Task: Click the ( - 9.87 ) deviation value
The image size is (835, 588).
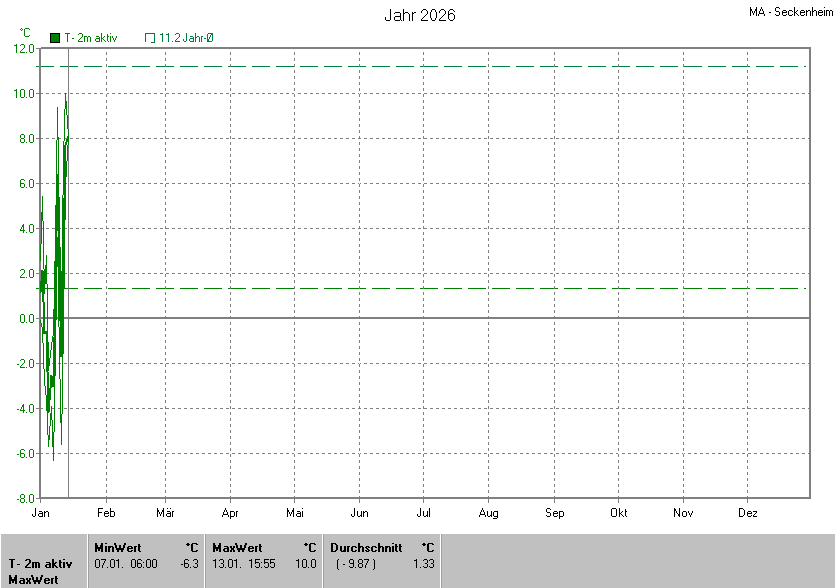Action: pos(357,564)
